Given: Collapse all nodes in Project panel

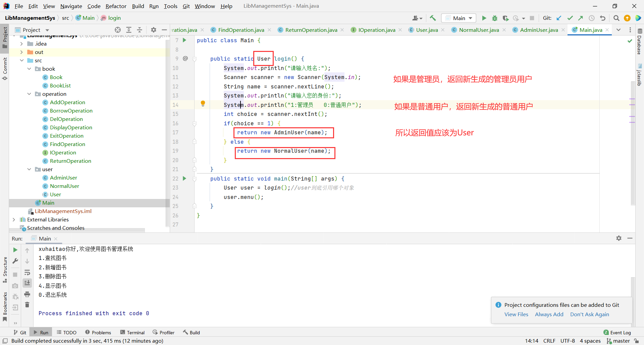Looking at the screenshot, I should click(140, 30).
